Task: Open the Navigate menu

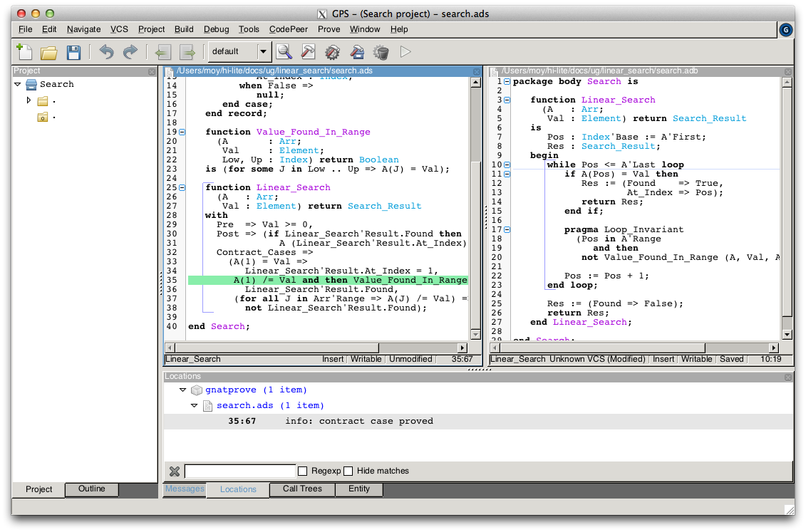Action: [84, 29]
